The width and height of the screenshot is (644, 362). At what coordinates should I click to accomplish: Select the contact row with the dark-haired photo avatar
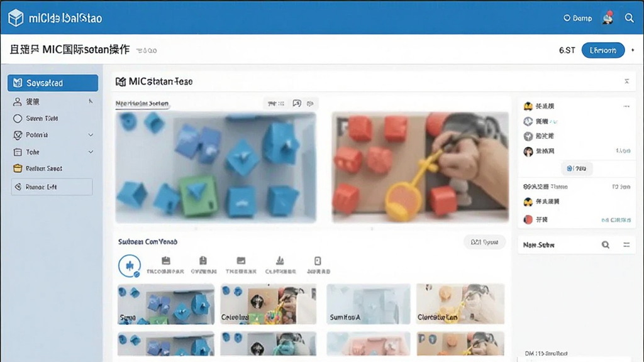coord(577,151)
